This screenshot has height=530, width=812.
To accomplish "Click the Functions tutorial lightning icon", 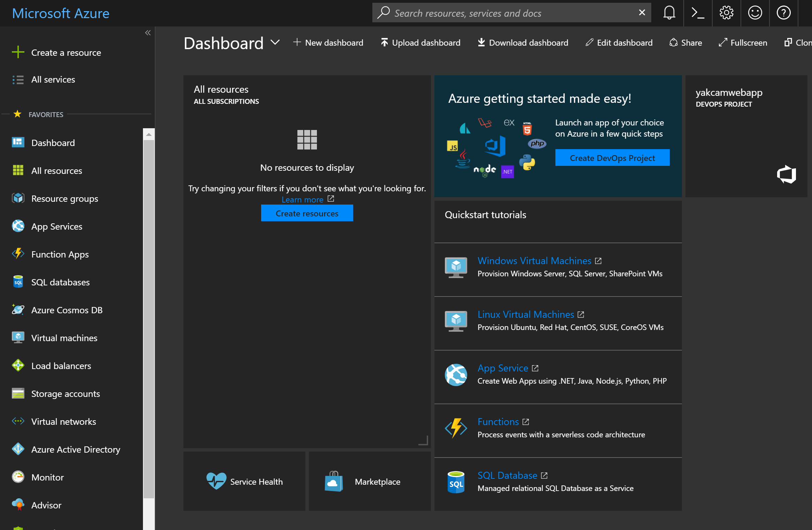I will pos(456,428).
